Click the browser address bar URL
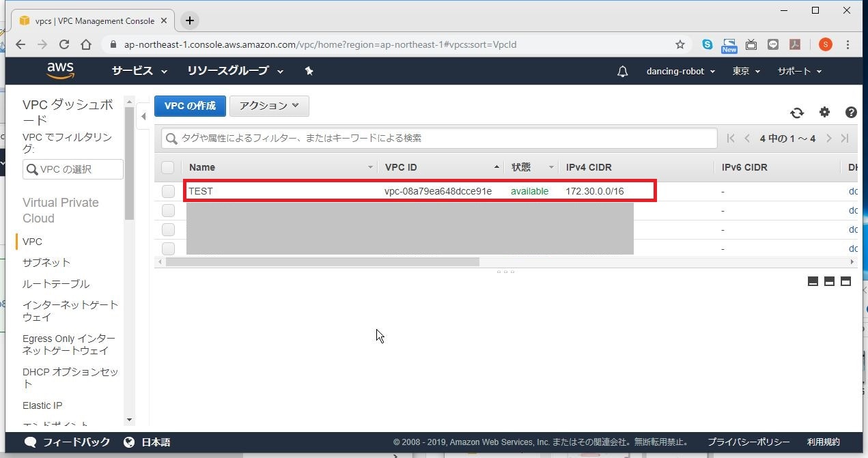This screenshot has height=458, width=868. [320, 44]
